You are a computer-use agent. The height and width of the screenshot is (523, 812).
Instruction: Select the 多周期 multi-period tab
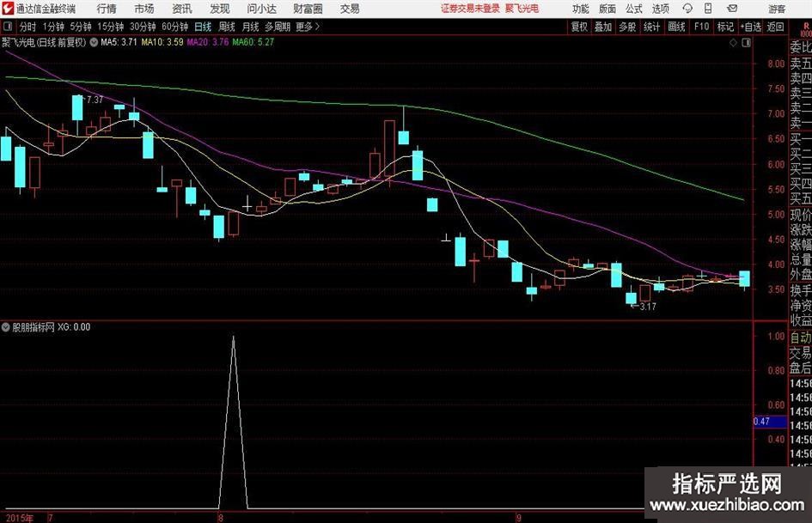pos(278,27)
